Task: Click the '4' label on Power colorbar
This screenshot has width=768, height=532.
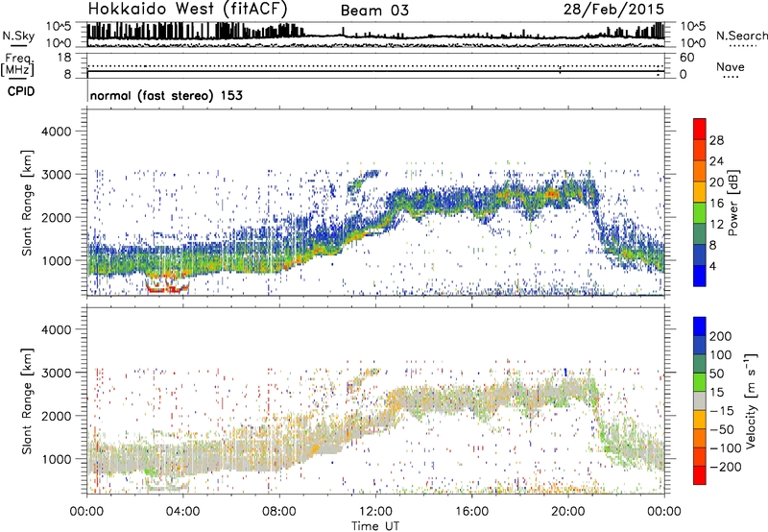Action: 713,266
